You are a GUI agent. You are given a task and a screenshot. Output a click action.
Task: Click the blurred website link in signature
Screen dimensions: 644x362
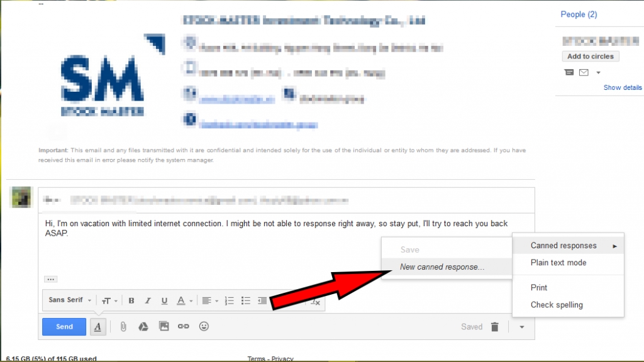(236, 99)
